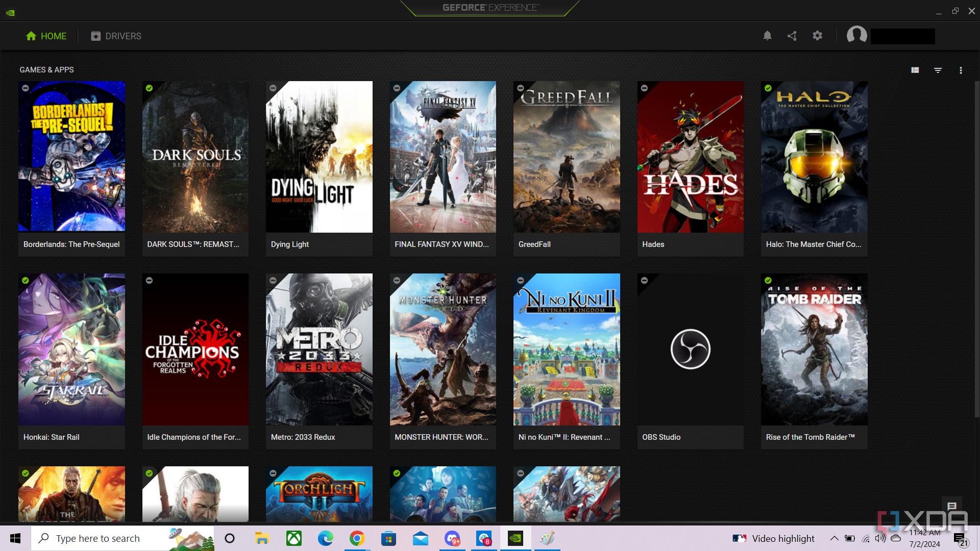The image size is (980, 551).
Task: Select the Ni no Kuni II cover
Action: [x=567, y=349]
